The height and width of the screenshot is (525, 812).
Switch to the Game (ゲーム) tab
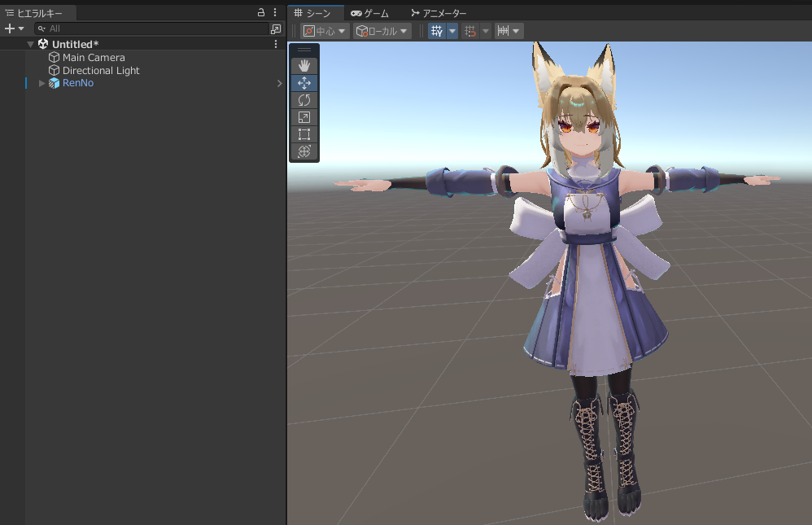pos(370,13)
